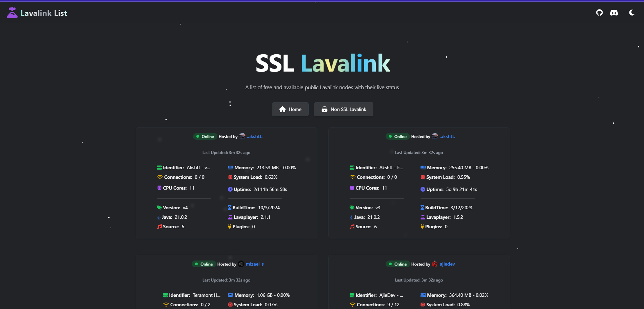Click avatar on the Akshtt v4 card
Viewport: 644px width, 309px height.
tap(242, 136)
